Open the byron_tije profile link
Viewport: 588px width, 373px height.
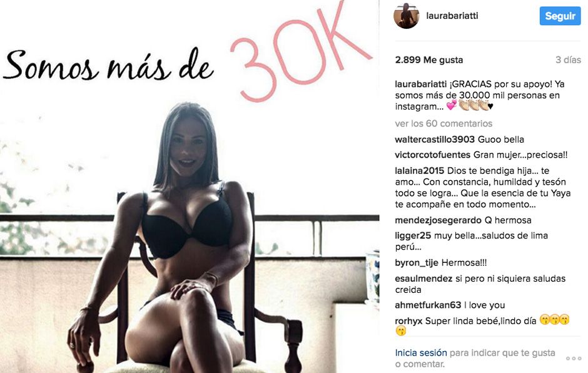pos(417,263)
